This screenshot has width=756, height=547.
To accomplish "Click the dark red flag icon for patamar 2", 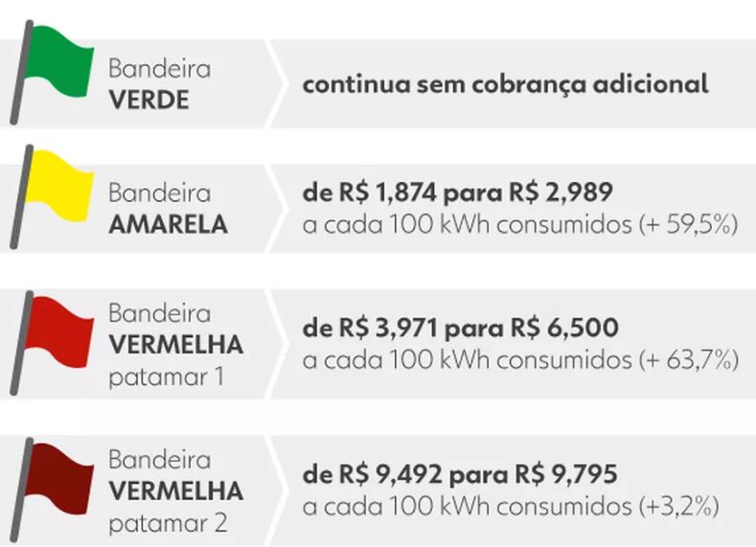I will coord(52,490).
